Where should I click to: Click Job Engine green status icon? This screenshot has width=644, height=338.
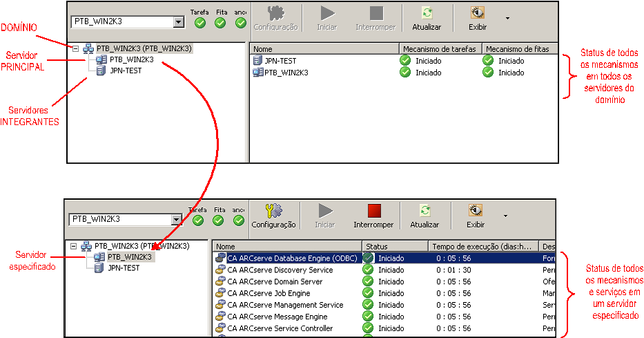pyautogui.click(x=368, y=293)
